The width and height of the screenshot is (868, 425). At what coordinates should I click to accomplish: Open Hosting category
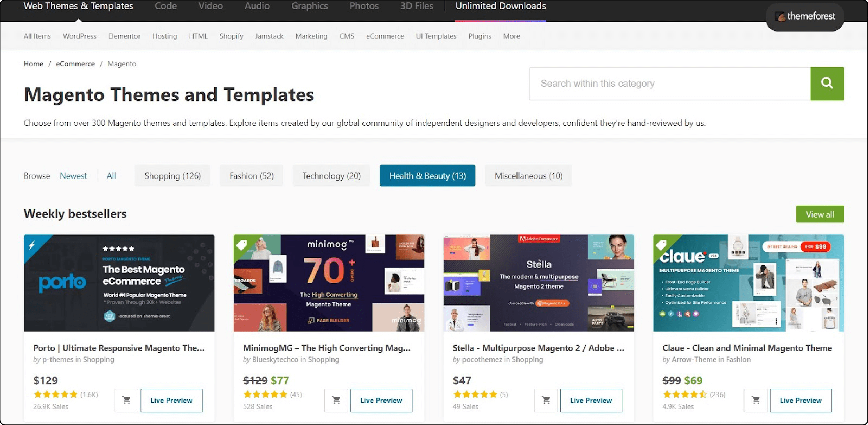tap(164, 36)
